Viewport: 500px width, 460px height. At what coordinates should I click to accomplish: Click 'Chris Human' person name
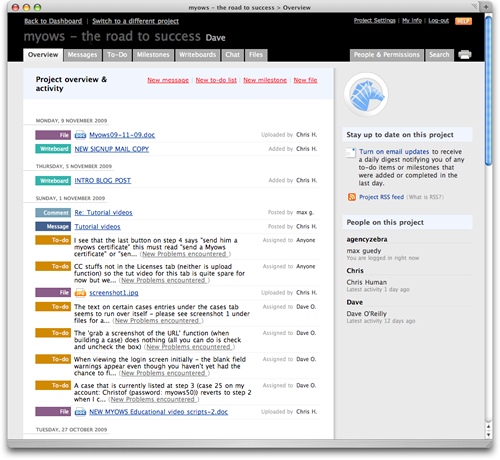point(367,282)
